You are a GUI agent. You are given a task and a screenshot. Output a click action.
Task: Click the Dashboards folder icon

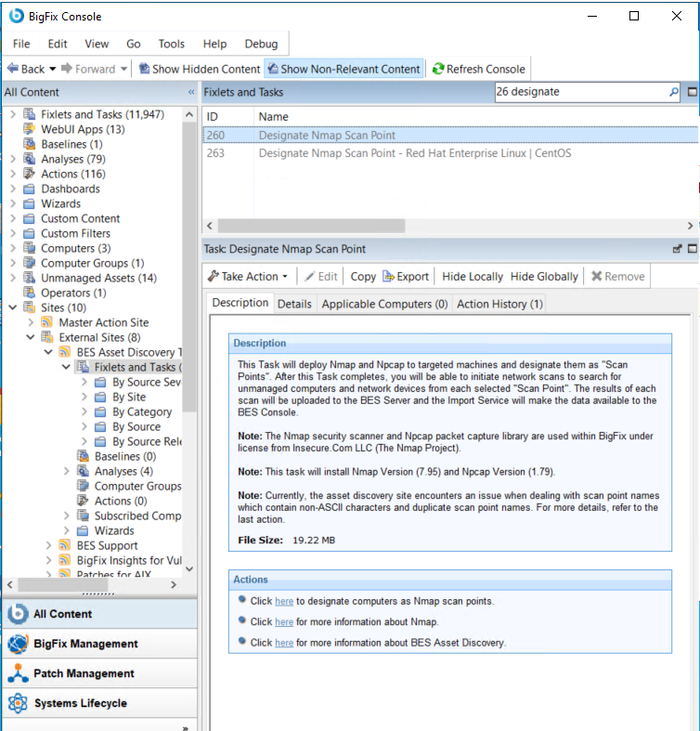(x=30, y=189)
